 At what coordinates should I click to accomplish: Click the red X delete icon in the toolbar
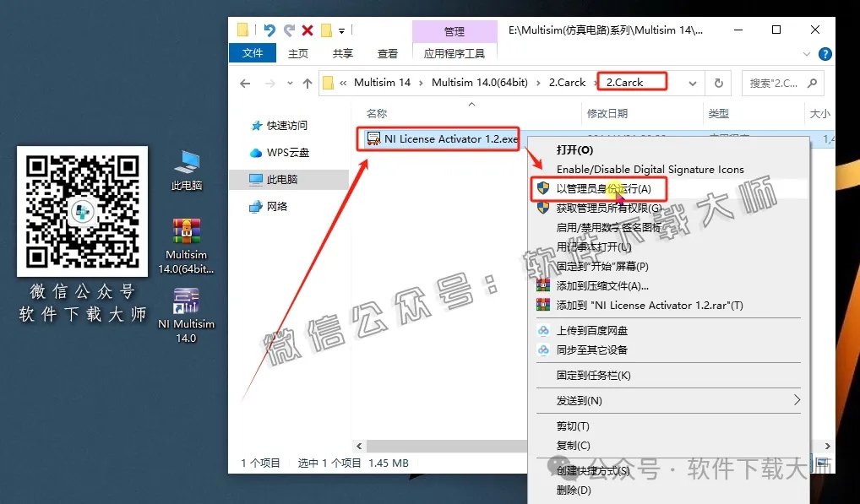click(306, 30)
